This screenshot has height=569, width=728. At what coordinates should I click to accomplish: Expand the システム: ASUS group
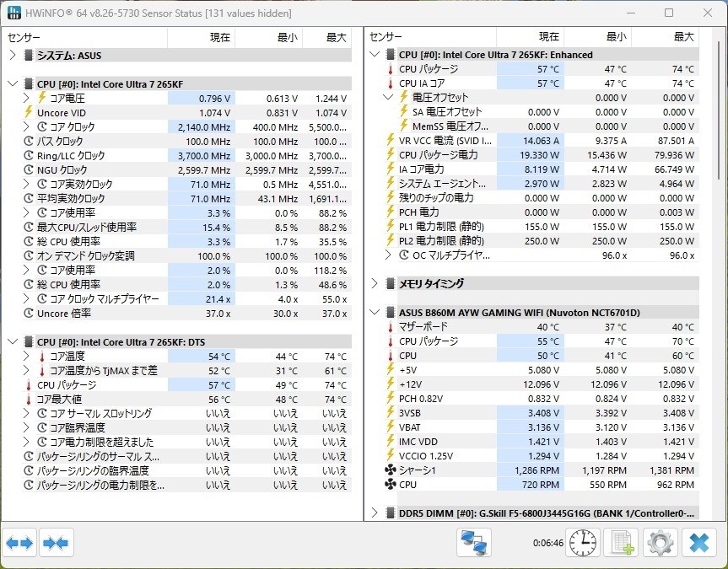coord(13,56)
